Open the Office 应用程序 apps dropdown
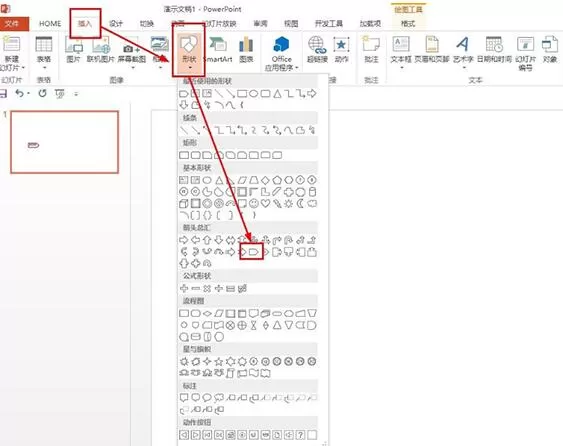This screenshot has height=446, width=563. [282, 54]
